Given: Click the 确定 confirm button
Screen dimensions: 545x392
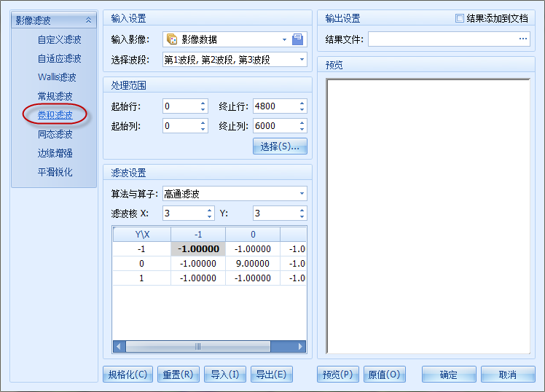Looking at the screenshot, I should 449,375.
